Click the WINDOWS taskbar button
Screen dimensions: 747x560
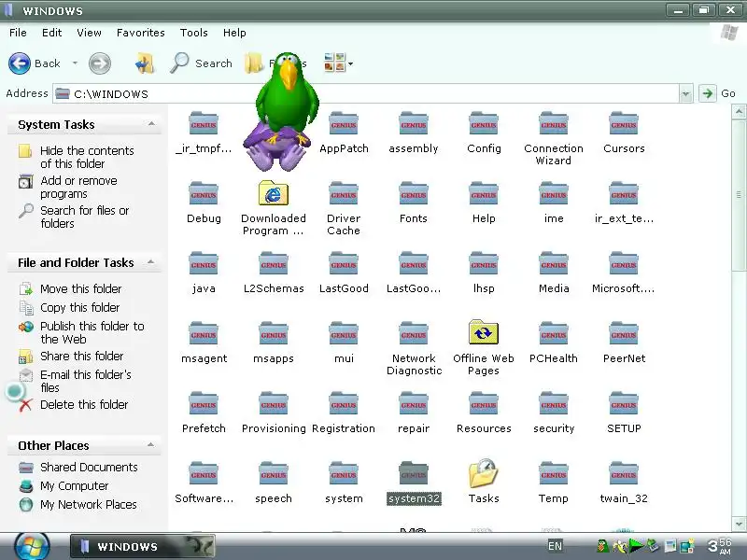[143, 546]
